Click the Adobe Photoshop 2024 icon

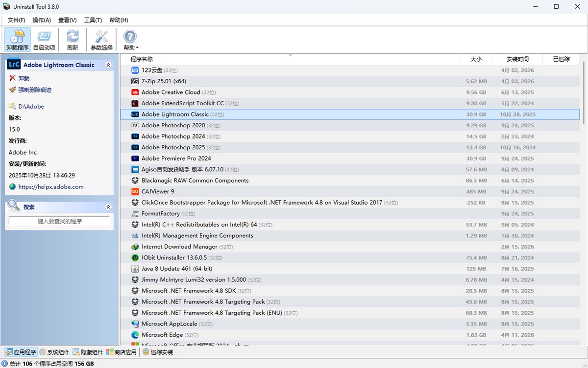pyautogui.click(x=135, y=137)
